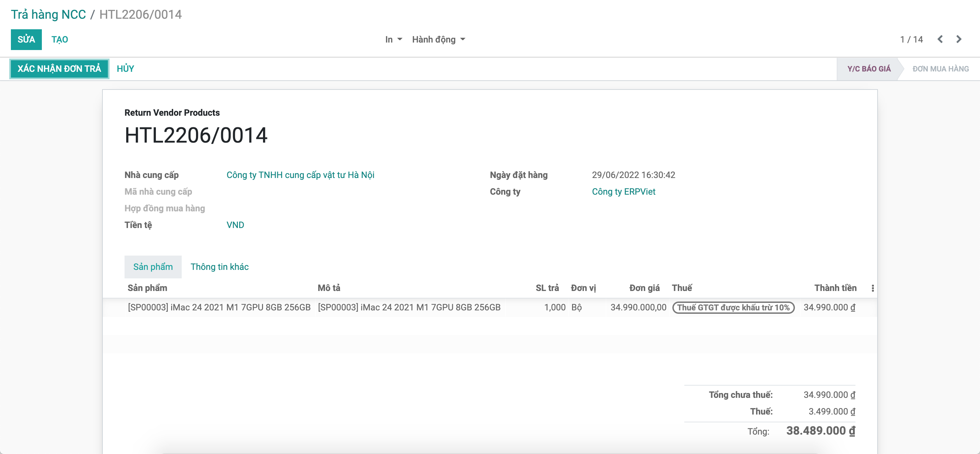Click the SL trả column header
980x454 pixels.
click(x=547, y=288)
